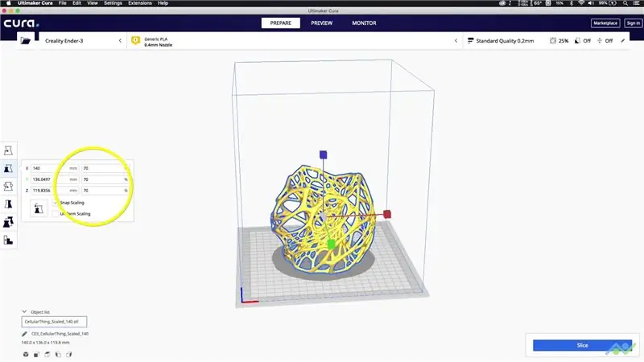This screenshot has width=644, height=362.
Task: Open file using the folder icon
Action: point(26,41)
